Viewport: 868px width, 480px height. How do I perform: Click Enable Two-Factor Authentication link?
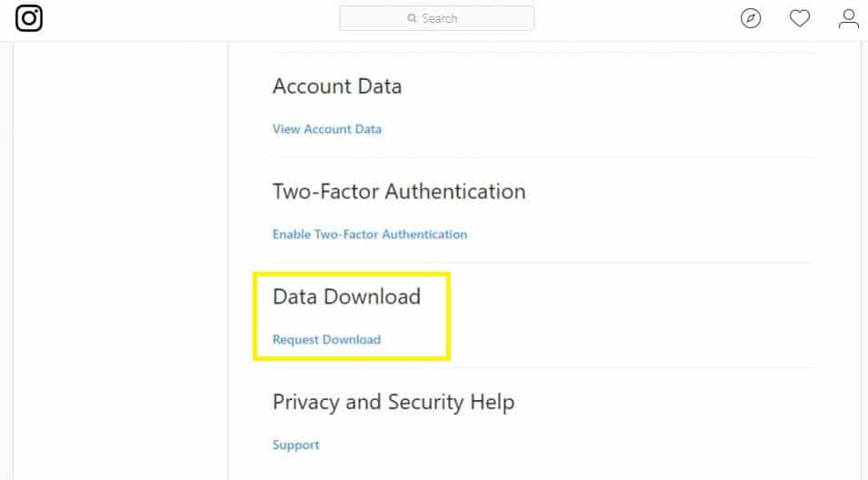click(370, 235)
